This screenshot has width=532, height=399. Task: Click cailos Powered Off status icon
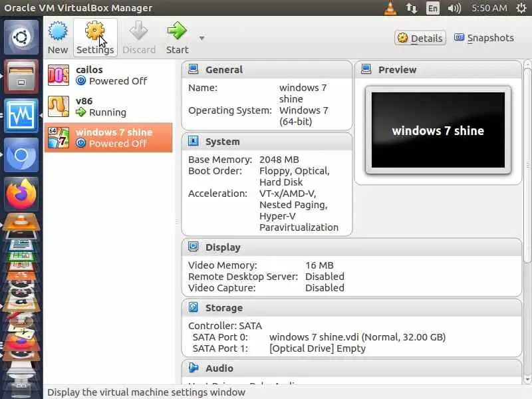[80, 80]
